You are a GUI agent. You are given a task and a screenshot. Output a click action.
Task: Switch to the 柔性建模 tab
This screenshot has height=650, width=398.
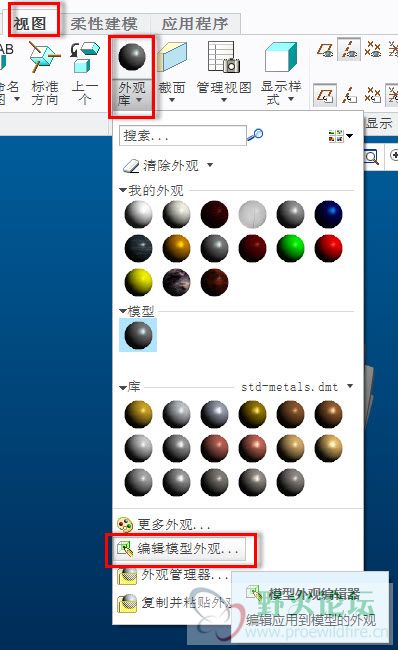tap(104, 24)
